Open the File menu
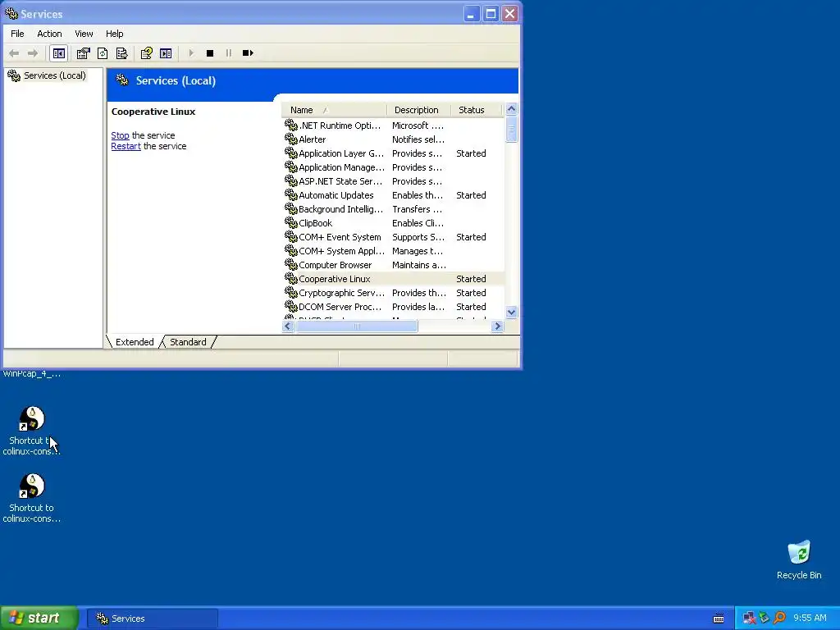The height and width of the screenshot is (630, 840). pyautogui.click(x=17, y=33)
